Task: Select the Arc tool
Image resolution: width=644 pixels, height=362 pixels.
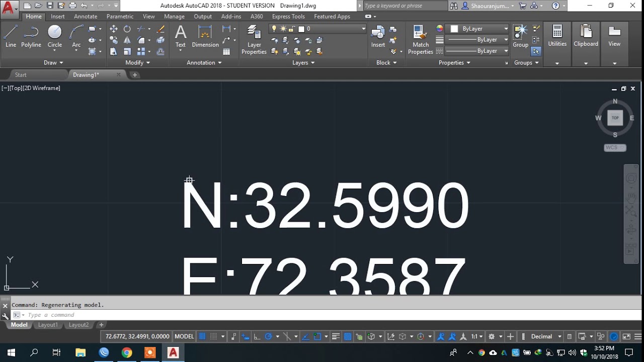Action: pyautogui.click(x=76, y=37)
